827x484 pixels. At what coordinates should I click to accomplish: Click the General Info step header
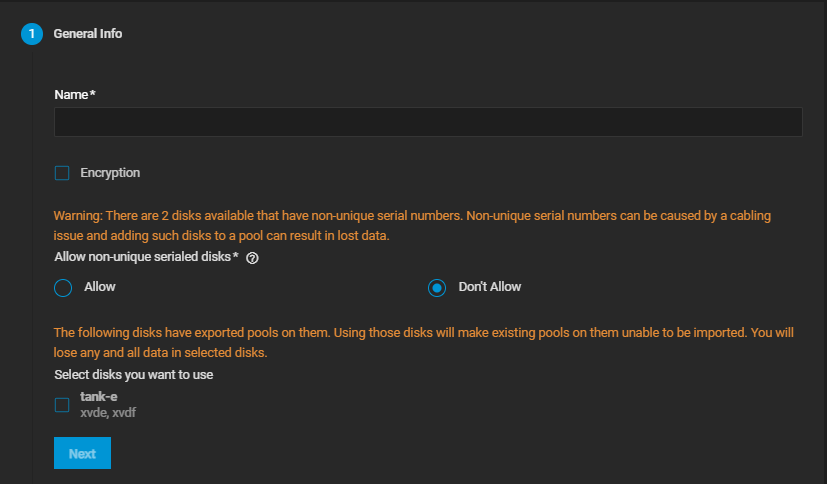click(x=88, y=34)
